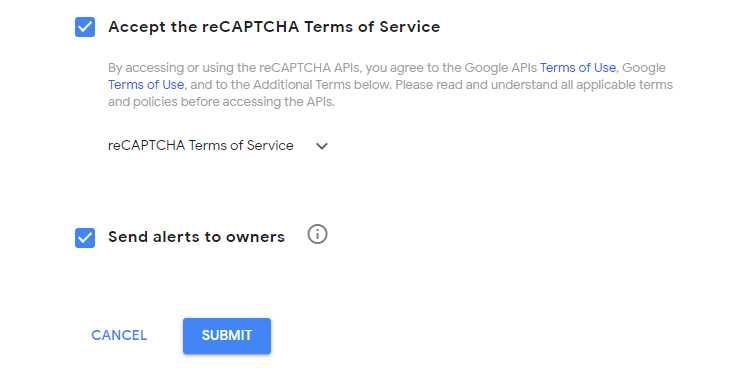Disable Send alerts to owners checkbox
Viewport: 743px width, 377px height.
click(x=85, y=238)
